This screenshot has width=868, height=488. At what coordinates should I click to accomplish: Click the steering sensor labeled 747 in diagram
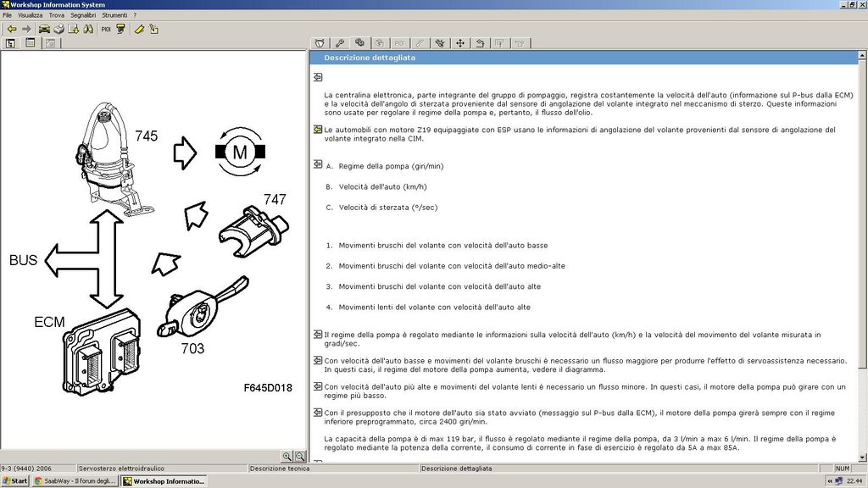click(253, 231)
